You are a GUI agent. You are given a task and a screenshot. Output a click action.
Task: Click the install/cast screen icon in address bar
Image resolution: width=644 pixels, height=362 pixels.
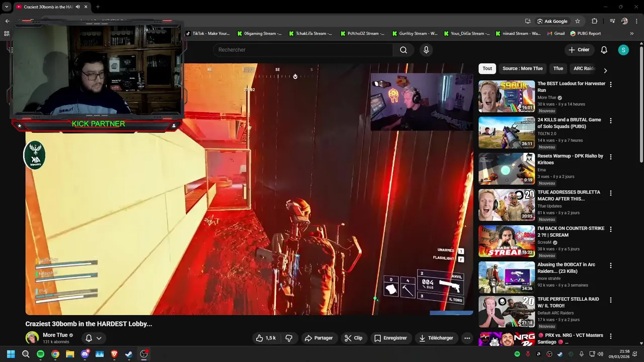click(x=528, y=21)
